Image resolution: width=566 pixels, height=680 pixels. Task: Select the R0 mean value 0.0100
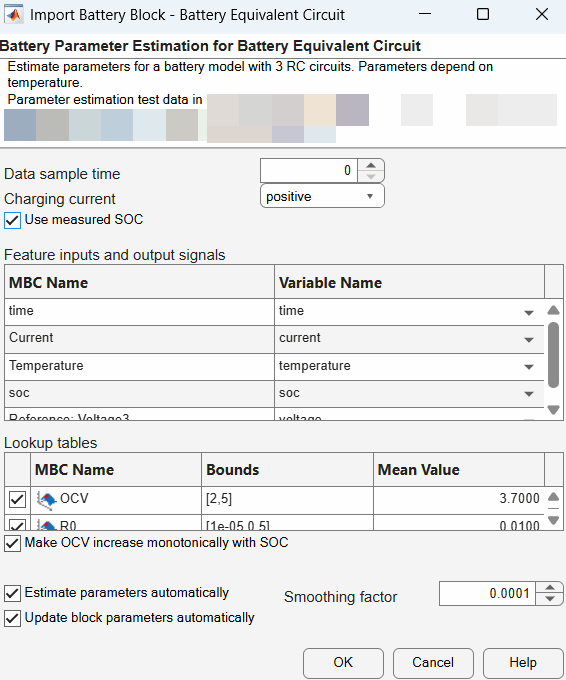(x=459, y=524)
